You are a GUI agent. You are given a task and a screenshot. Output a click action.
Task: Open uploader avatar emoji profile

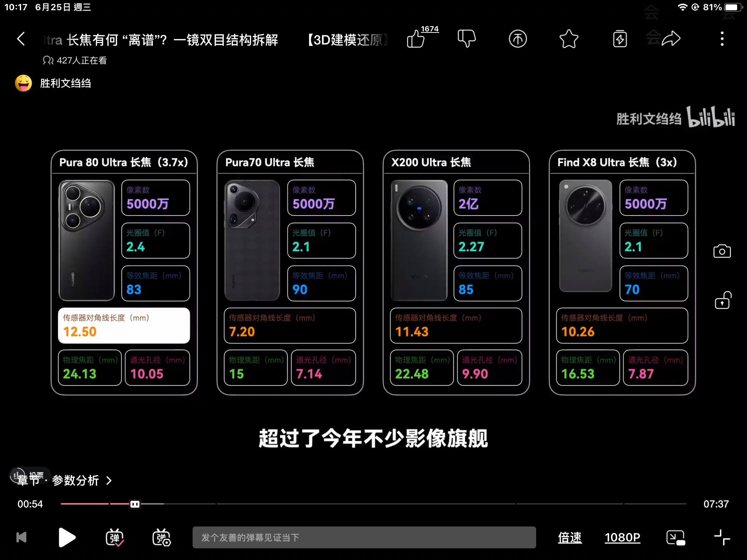click(23, 83)
